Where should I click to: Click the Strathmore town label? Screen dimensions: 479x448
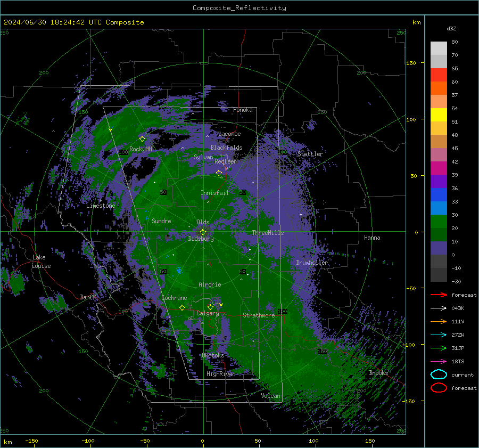click(x=259, y=315)
